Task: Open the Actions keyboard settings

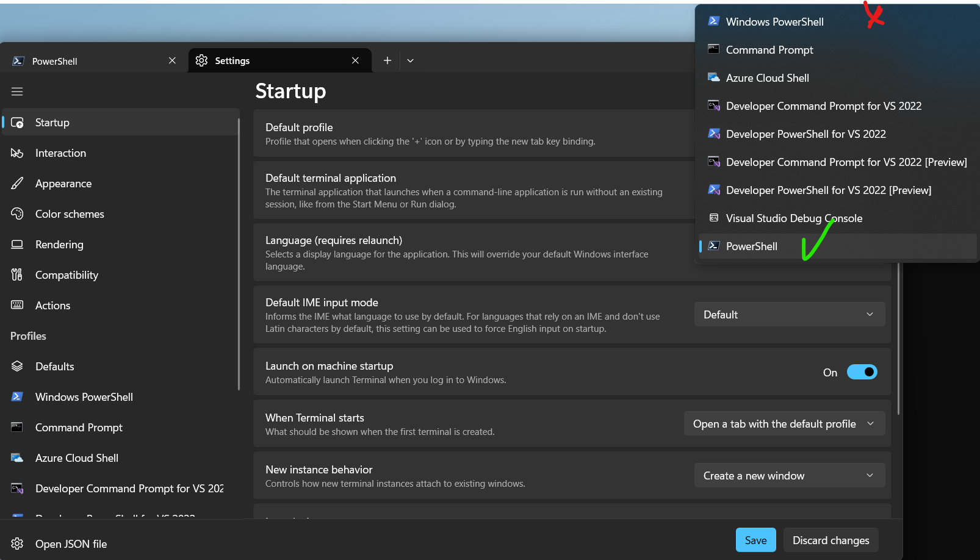Action: pyautogui.click(x=52, y=306)
